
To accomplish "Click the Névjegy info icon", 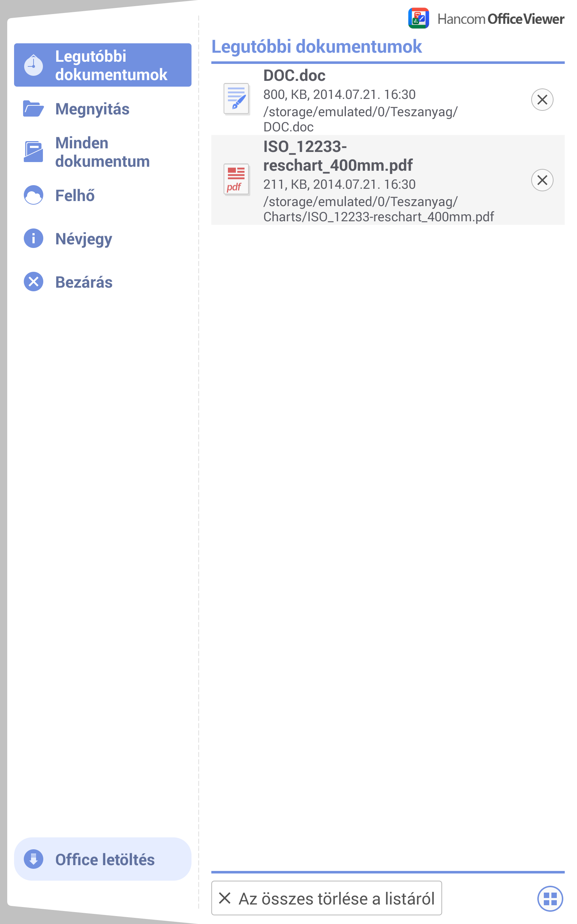I will coord(34,238).
